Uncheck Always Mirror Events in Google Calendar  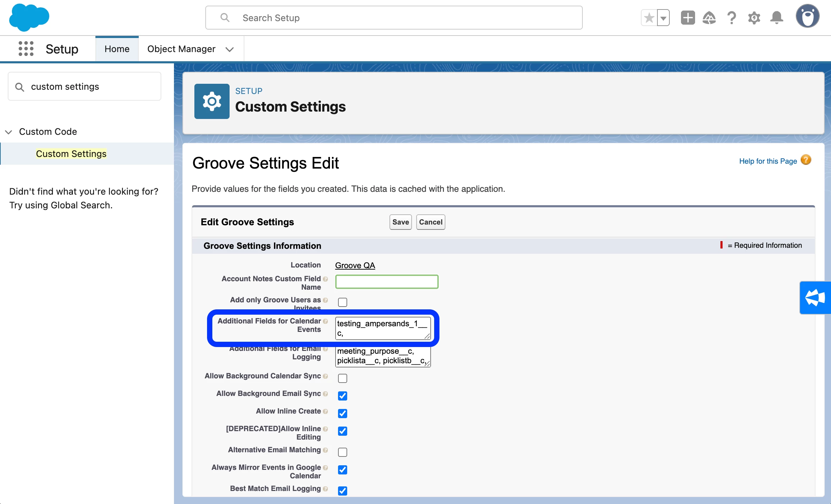pos(342,470)
